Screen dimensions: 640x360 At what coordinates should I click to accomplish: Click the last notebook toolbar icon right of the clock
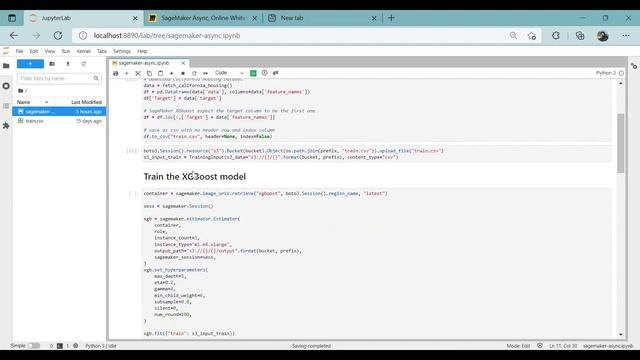point(276,73)
